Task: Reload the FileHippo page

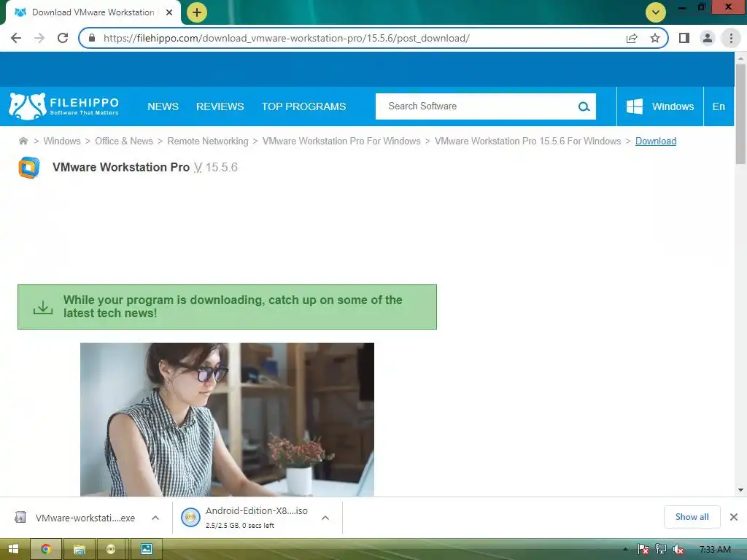Action: pyautogui.click(x=63, y=38)
